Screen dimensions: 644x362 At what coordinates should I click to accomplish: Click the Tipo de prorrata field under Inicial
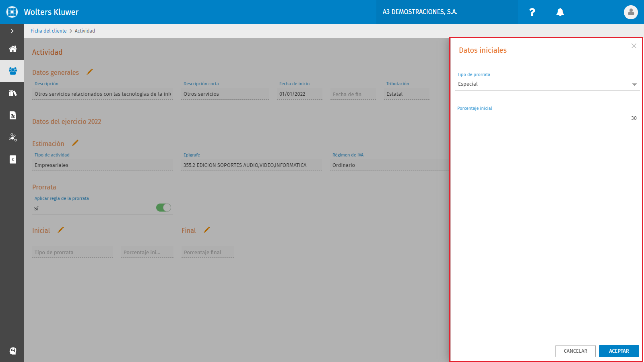(72, 252)
